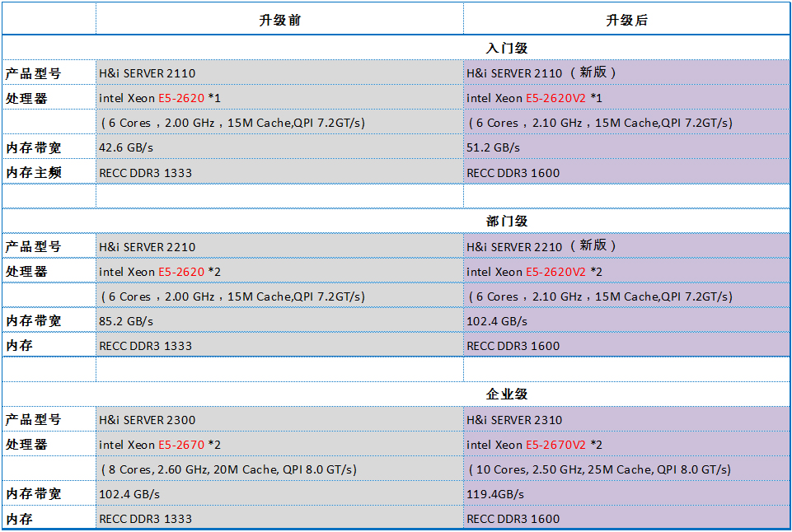Select the 企业级 section heading row

point(507,394)
